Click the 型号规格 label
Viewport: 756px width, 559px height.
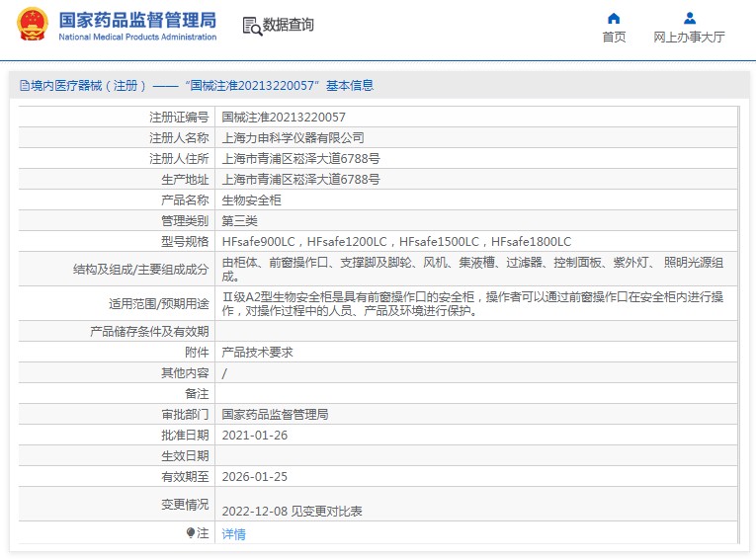pos(185,241)
